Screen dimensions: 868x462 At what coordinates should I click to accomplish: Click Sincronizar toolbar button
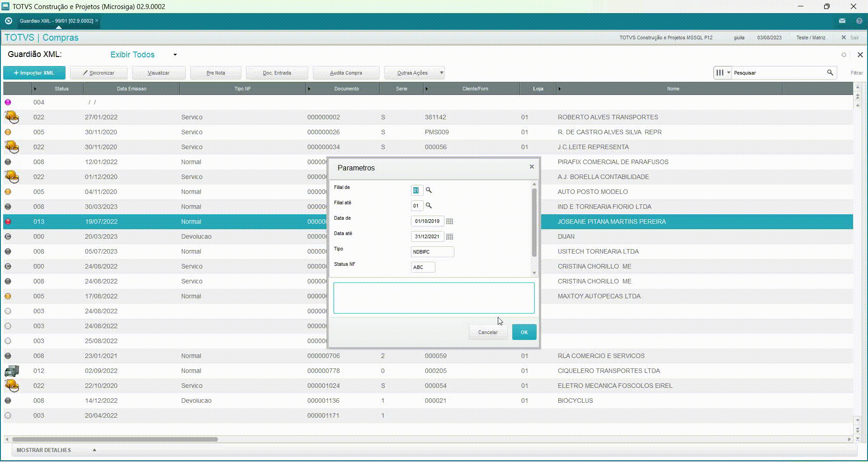tap(99, 73)
